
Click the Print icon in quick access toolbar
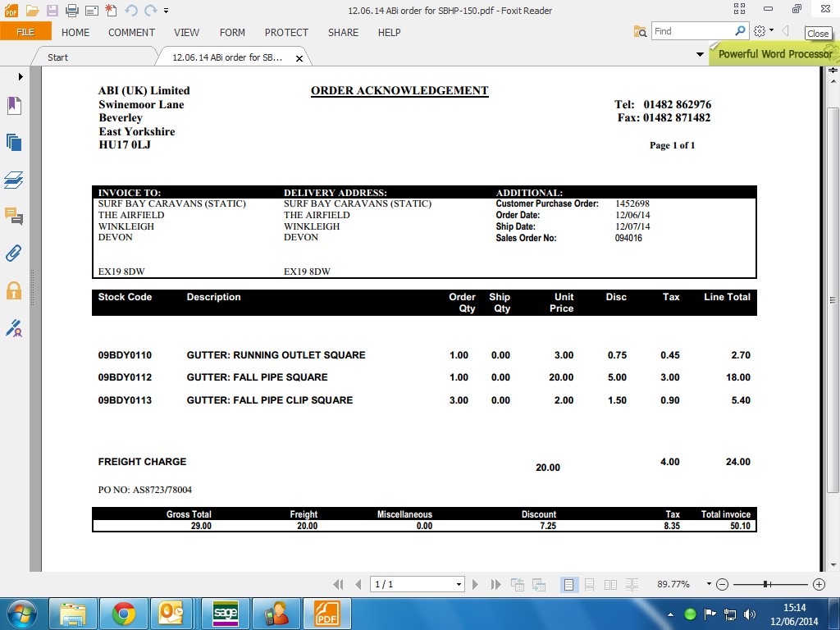(x=71, y=11)
